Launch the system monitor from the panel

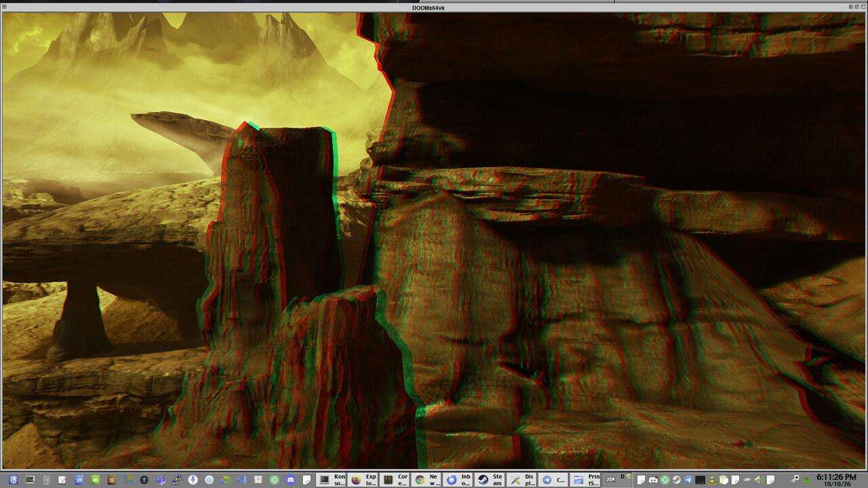tap(29, 480)
